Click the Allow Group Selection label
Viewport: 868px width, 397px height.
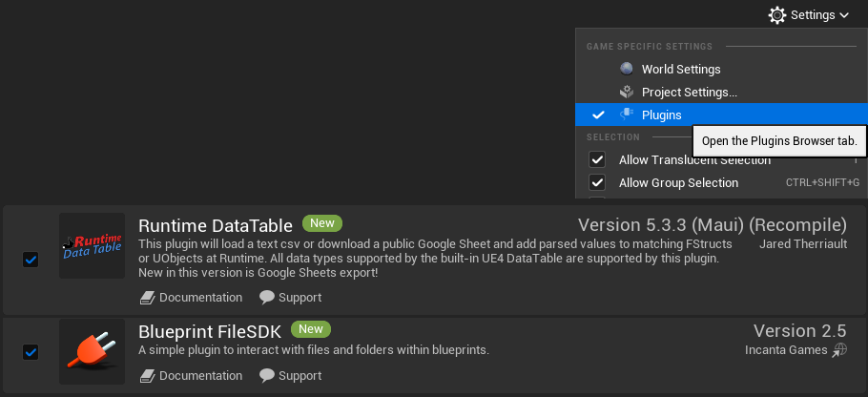coord(679,182)
